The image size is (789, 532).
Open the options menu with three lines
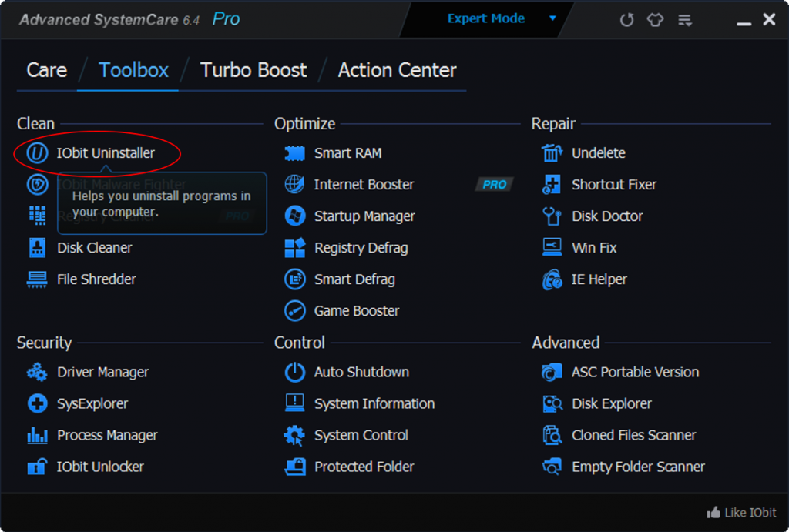coord(685,20)
